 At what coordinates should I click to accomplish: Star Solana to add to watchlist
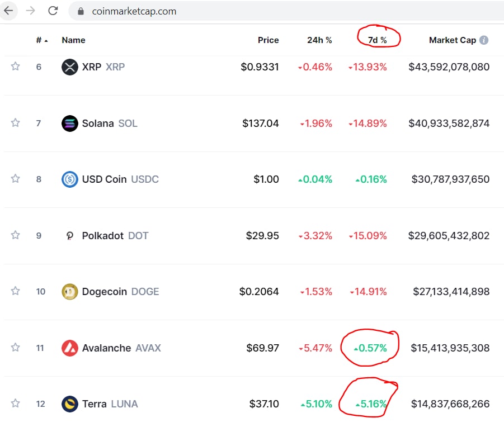[15, 123]
